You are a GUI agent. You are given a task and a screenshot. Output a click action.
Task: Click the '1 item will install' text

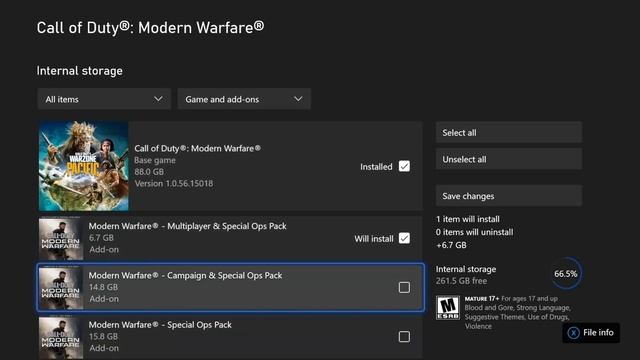point(468,219)
